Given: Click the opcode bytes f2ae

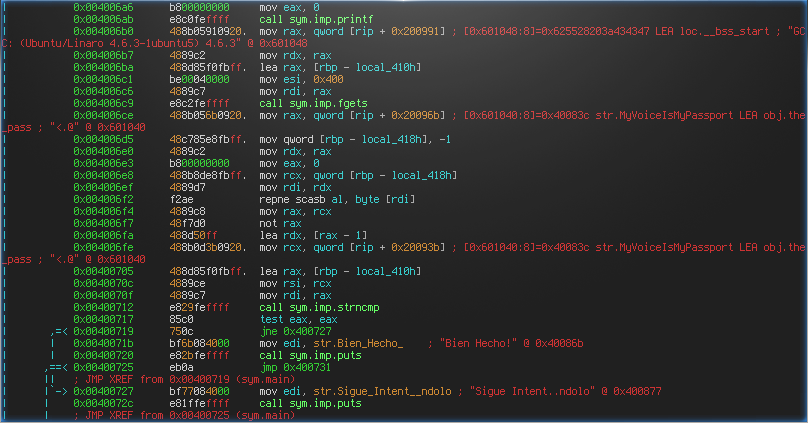Looking at the screenshot, I should click(180, 200).
